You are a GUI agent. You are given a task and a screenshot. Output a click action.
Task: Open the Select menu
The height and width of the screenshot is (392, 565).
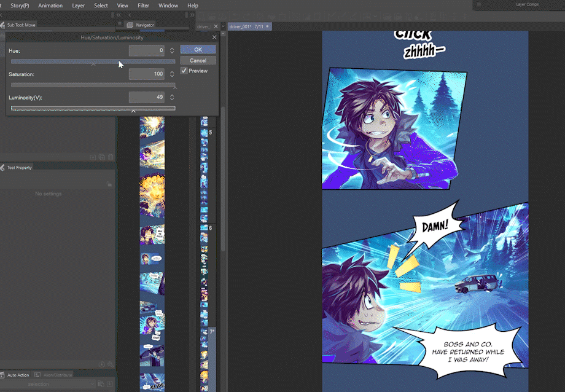click(x=101, y=6)
